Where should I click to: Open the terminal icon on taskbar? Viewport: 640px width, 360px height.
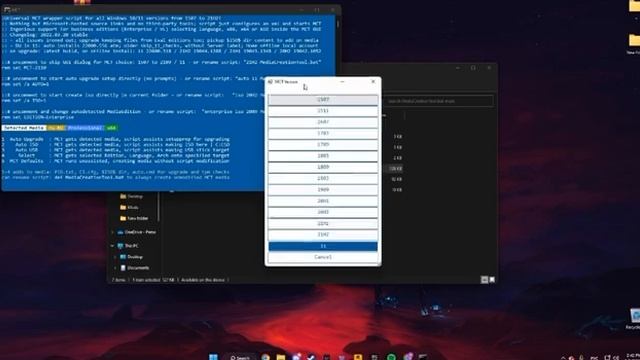(422, 358)
